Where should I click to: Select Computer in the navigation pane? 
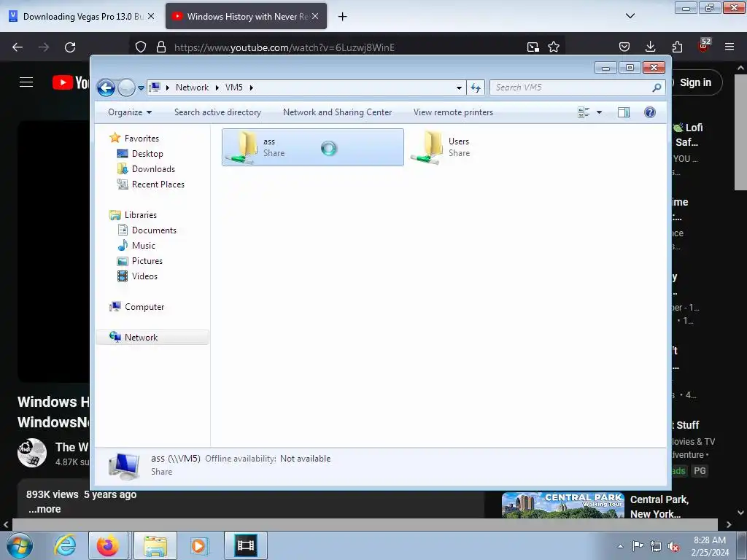pyautogui.click(x=144, y=307)
